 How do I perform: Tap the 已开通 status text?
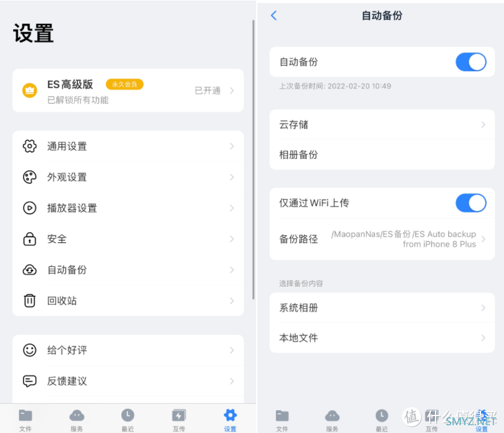[208, 91]
